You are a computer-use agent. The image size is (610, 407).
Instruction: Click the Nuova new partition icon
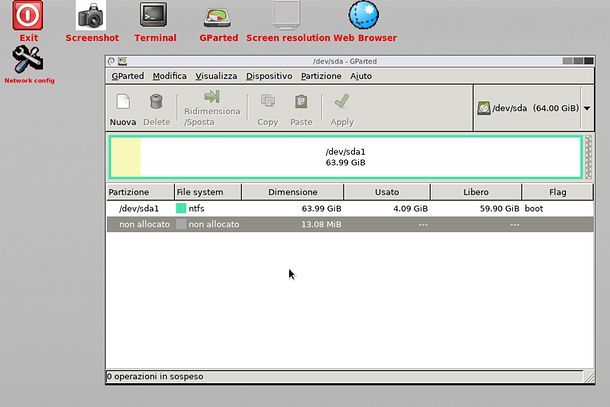(123, 102)
